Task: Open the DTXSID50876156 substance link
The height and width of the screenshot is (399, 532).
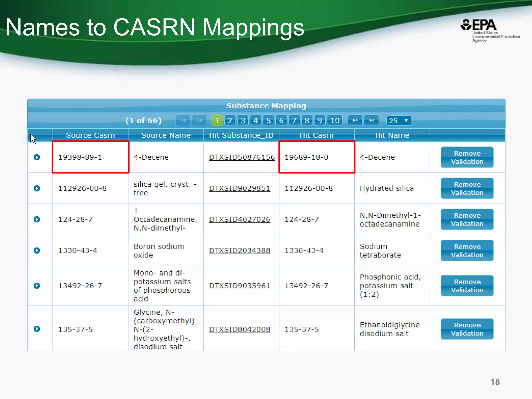Action: click(242, 157)
